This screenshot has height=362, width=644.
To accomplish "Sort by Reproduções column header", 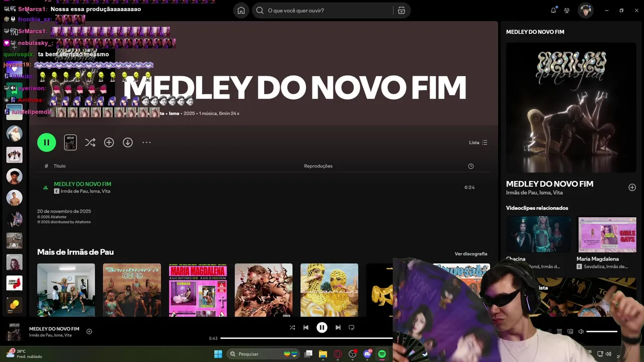I will click(318, 166).
